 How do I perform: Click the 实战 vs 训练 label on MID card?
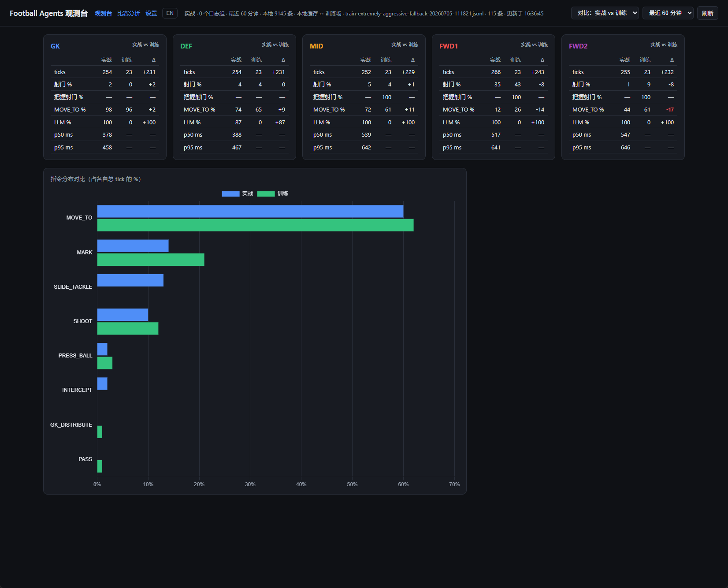405,45
